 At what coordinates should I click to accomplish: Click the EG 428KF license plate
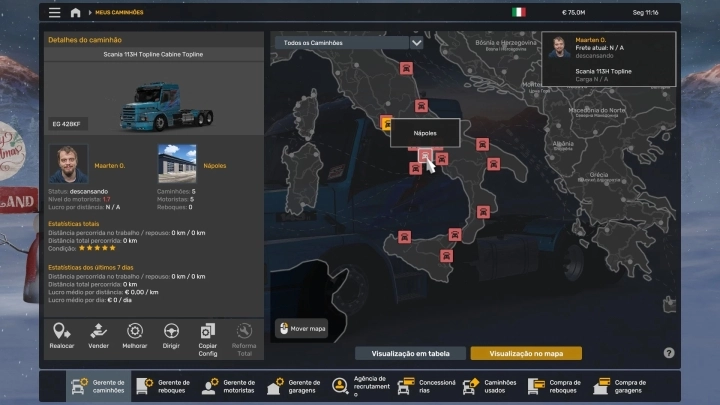click(x=67, y=124)
